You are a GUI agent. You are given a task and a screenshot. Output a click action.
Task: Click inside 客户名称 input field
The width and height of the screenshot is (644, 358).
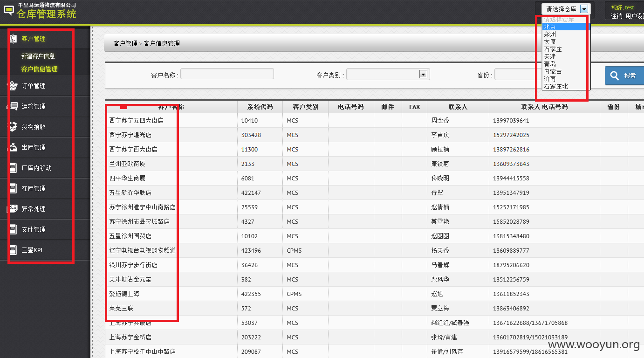227,74
